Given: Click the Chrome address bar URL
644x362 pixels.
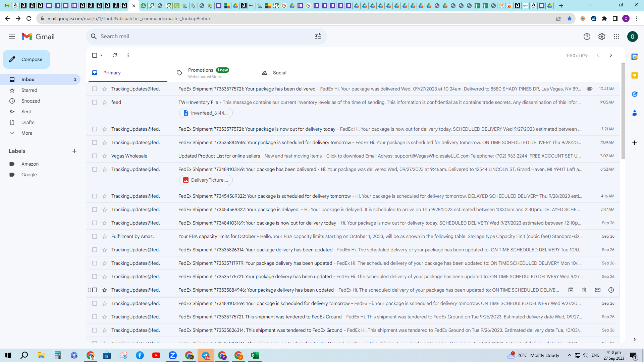Looking at the screenshot, I should click(129, 18).
